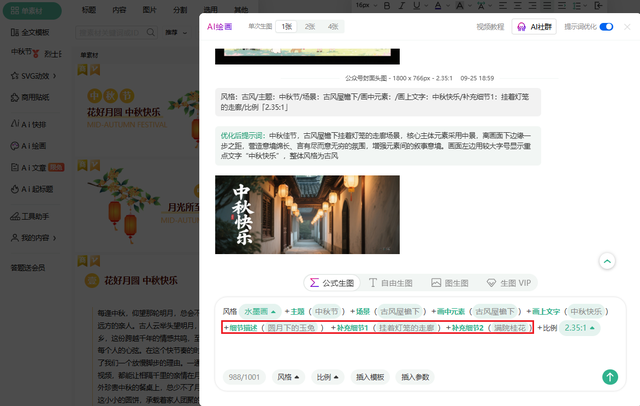The height and width of the screenshot is (406, 640).
Task: Click the 插入参数 button
Action: tap(415, 377)
